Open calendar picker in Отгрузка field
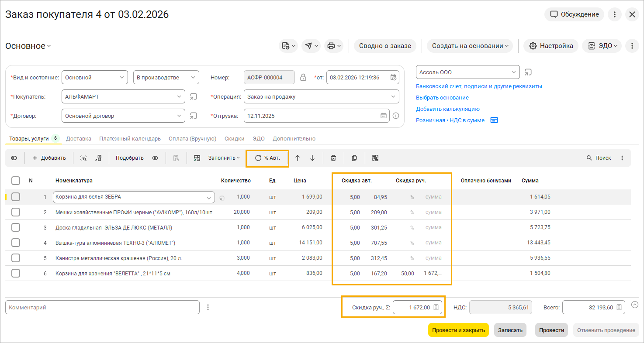 pos(383,116)
